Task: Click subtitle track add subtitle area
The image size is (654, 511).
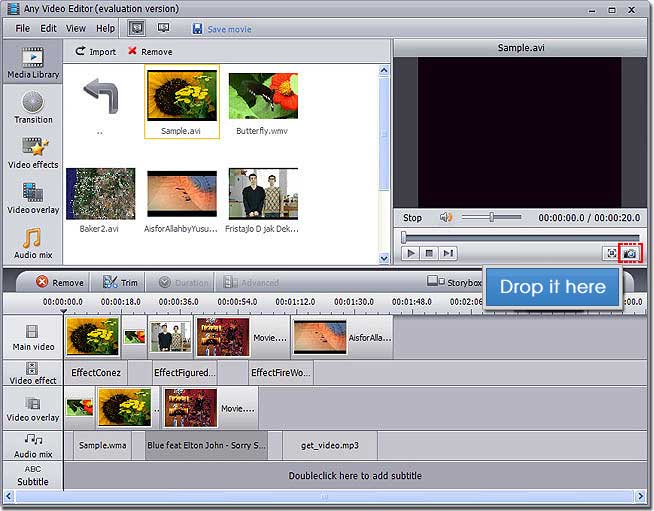Action: 355,476
